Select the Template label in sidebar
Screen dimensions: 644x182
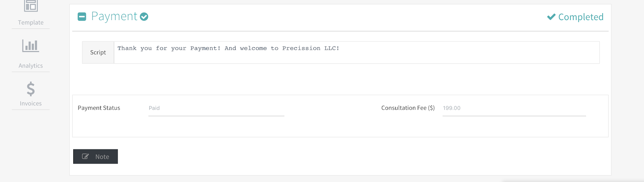click(31, 22)
